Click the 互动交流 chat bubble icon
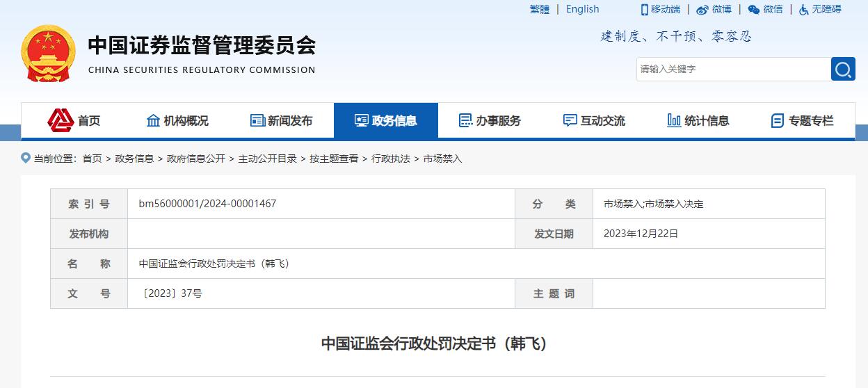Image resolution: width=868 pixels, height=388 pixels. (x=570, y=120)
